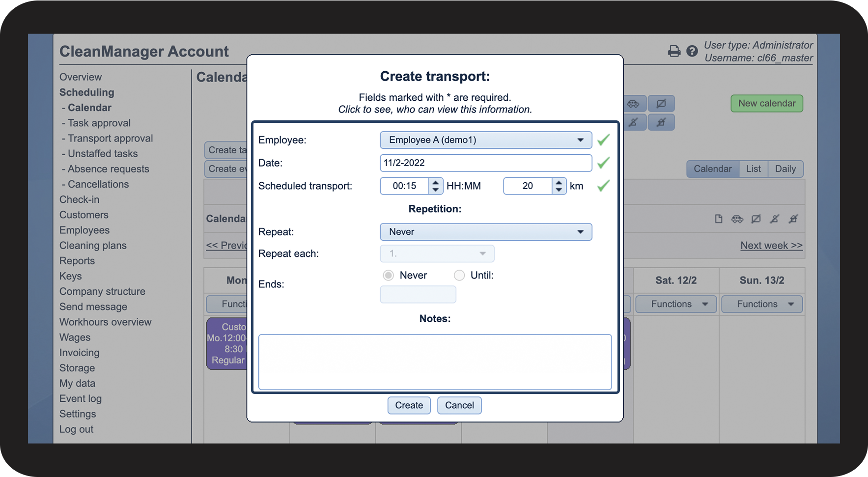The height and width of the screenshot is (477, 868).
Task: Click the Sun. 13/2 column header
Action: (x=762, y=281)
